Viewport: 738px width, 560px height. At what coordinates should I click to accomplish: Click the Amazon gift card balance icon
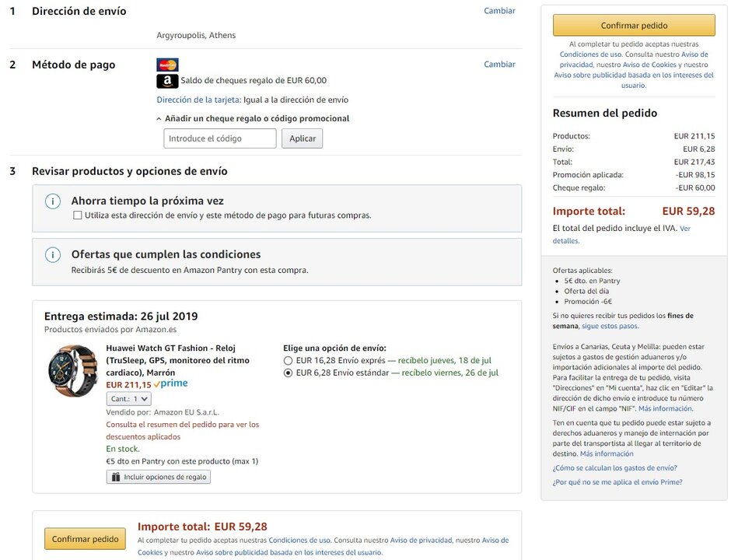[167, 81]
